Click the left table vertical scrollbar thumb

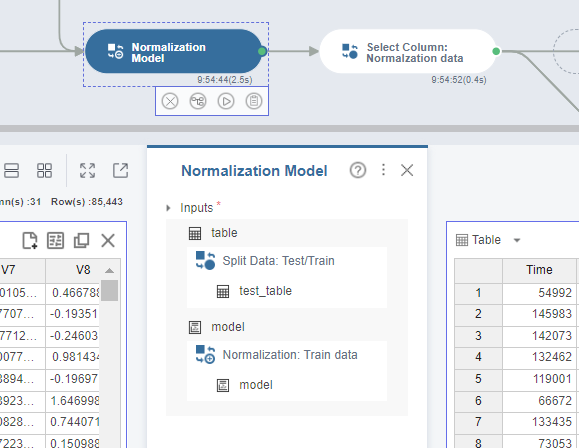click(x=109, y=291)
